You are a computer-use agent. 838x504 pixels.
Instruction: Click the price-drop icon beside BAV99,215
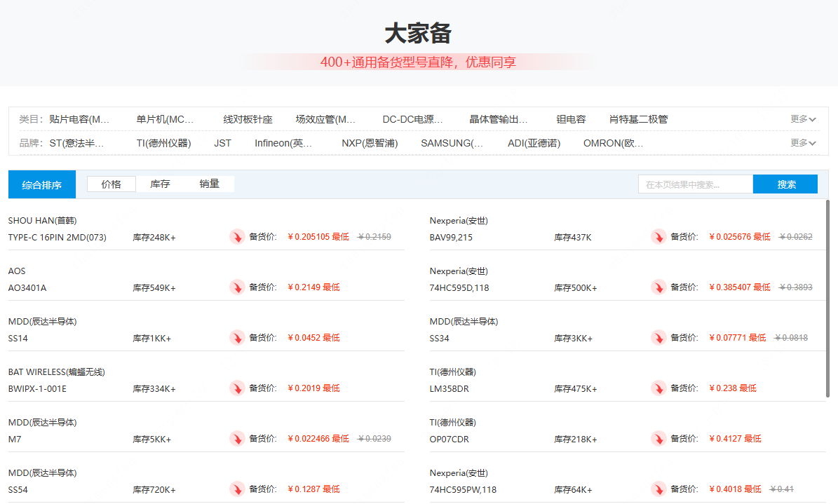pyautogui.click(x=658, y=237)
